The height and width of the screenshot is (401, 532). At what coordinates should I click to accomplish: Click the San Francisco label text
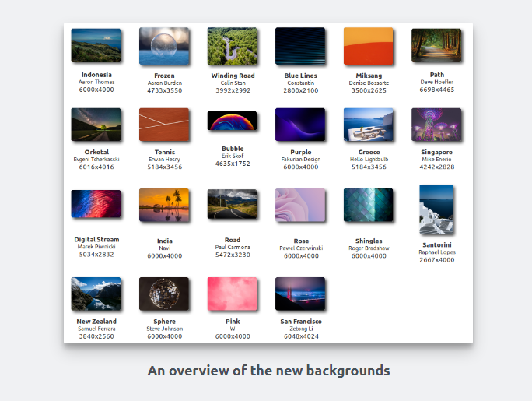[x=300, y=321]
